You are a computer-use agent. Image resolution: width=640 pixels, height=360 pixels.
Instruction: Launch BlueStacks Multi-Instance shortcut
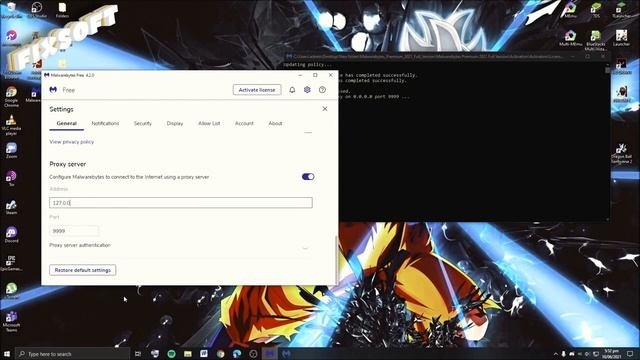596,40
